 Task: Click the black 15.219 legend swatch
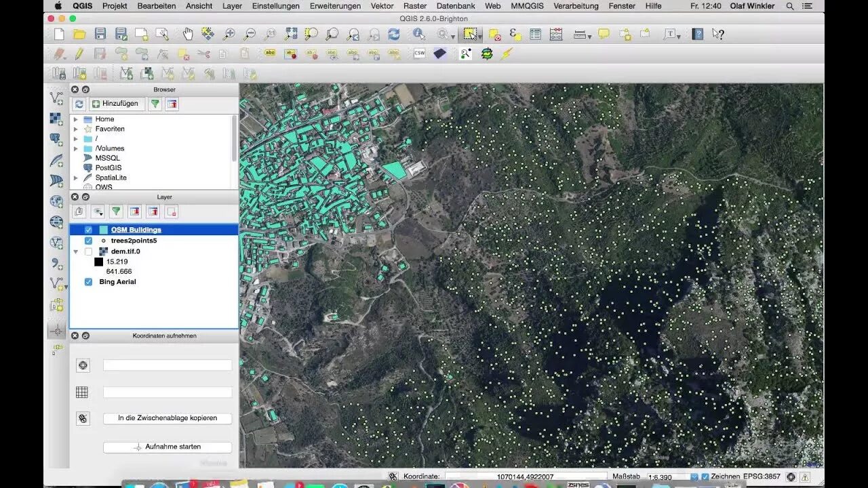coord(98,262)
